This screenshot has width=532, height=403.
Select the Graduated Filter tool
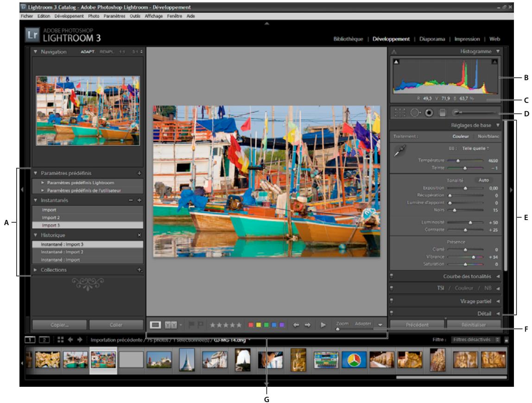click(x=443, y=113)
